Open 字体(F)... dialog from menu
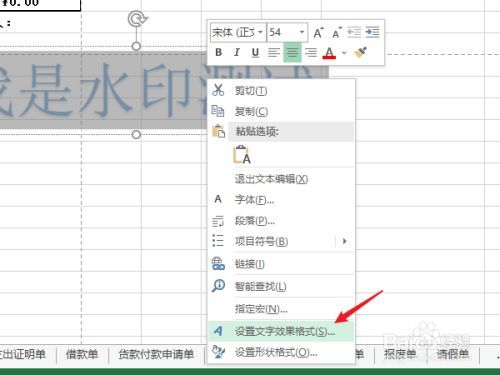Viewport: 500px width, 375px height. (x=281, y=200)
